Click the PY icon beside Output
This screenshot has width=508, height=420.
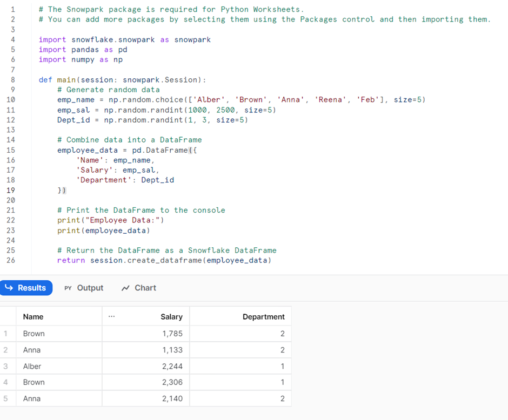click(x=68, y=288)
